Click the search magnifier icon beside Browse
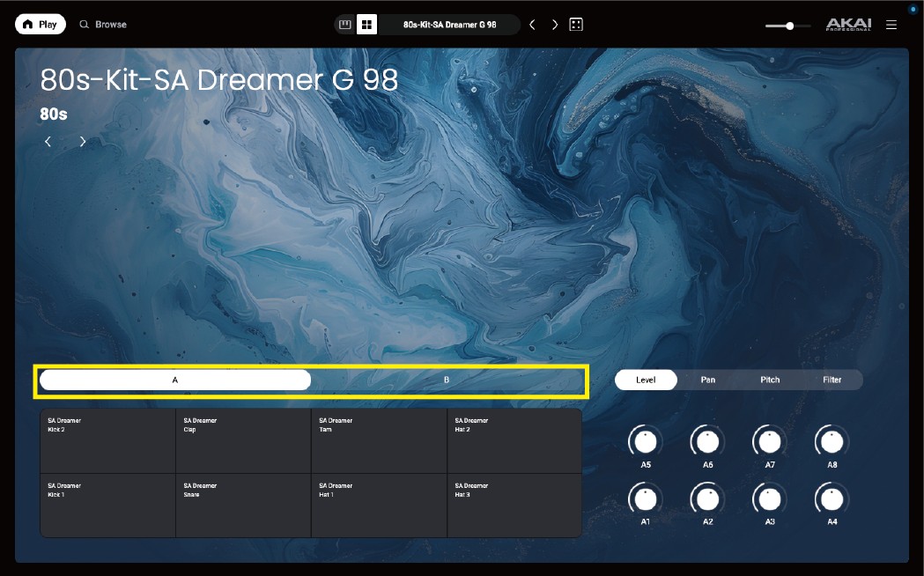This screenshot has height=576, width=924. (x=85, y=25)
